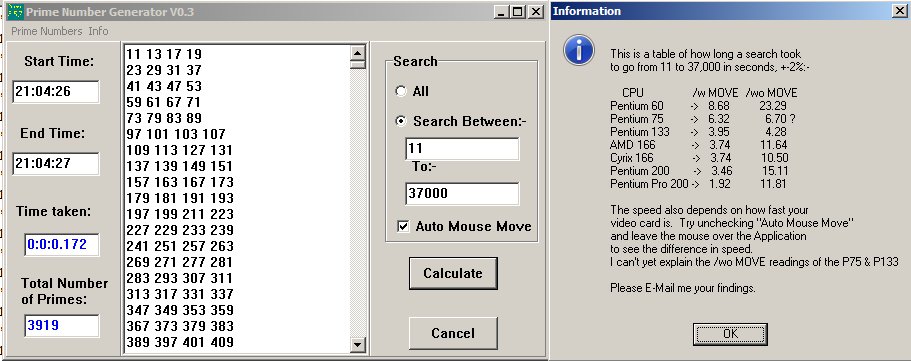Image resolution: width=911 pixels, height=361 pixels.
Task: Click the primes list row '73 79 83 89'
Action: point(164,119)
